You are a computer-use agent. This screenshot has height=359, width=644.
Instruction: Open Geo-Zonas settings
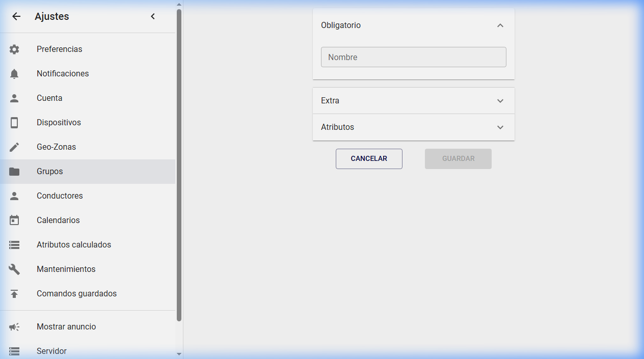[88, 147]
